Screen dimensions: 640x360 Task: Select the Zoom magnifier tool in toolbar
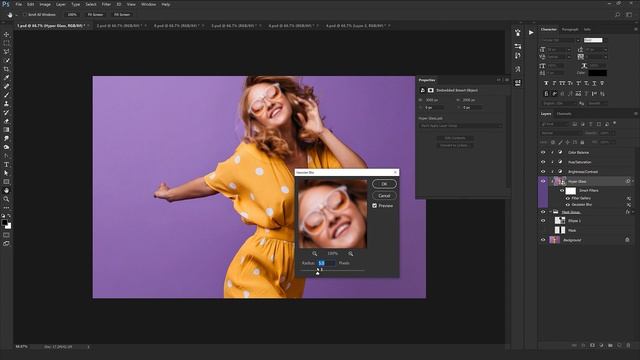coord(7,199)
